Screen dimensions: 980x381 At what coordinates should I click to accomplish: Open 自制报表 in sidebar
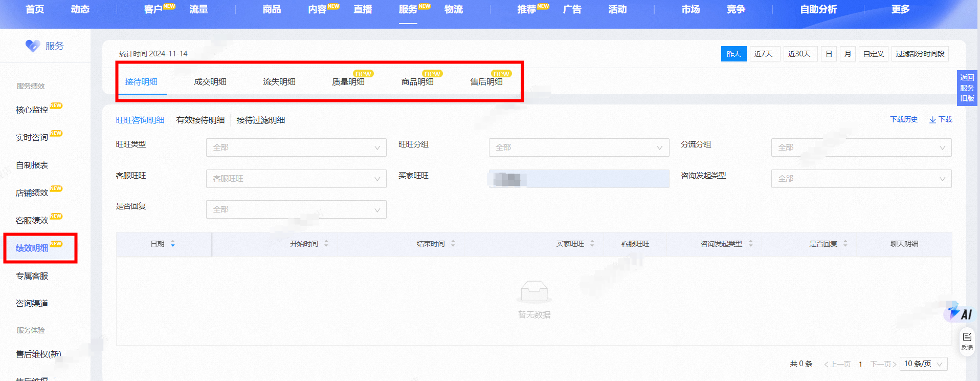coord(32,165)
